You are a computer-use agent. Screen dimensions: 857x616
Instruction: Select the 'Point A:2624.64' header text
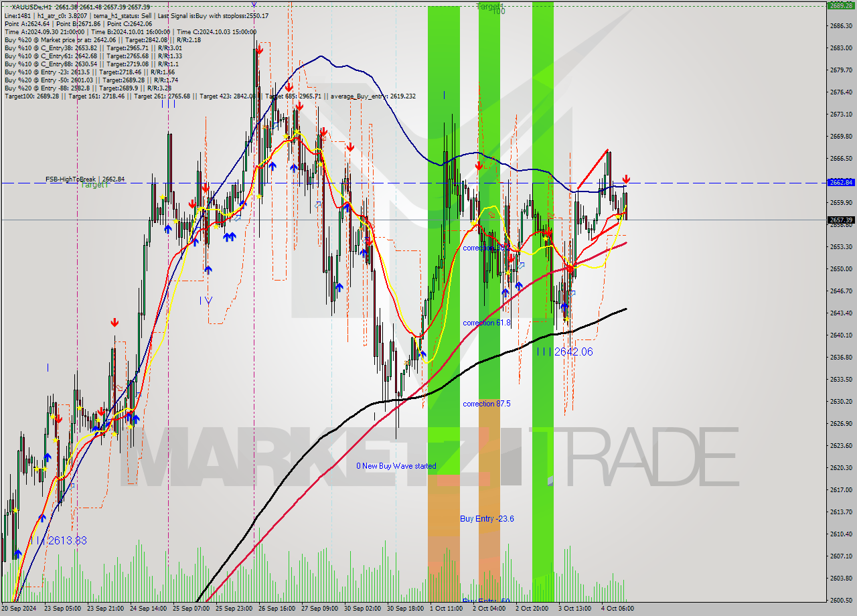pos(27,23)
